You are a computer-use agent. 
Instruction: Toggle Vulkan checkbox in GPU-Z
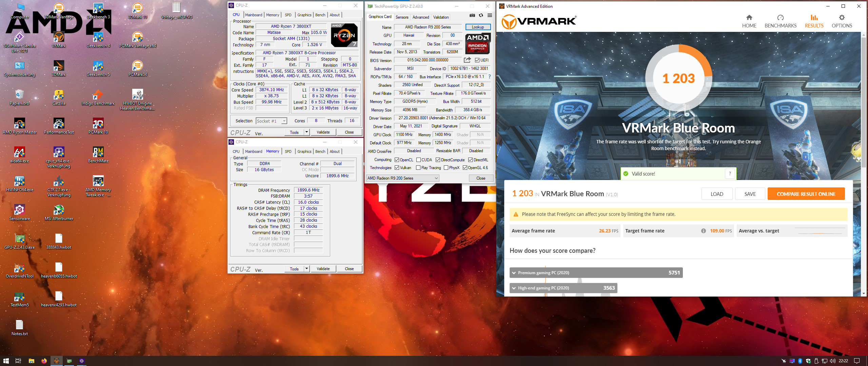397,168
